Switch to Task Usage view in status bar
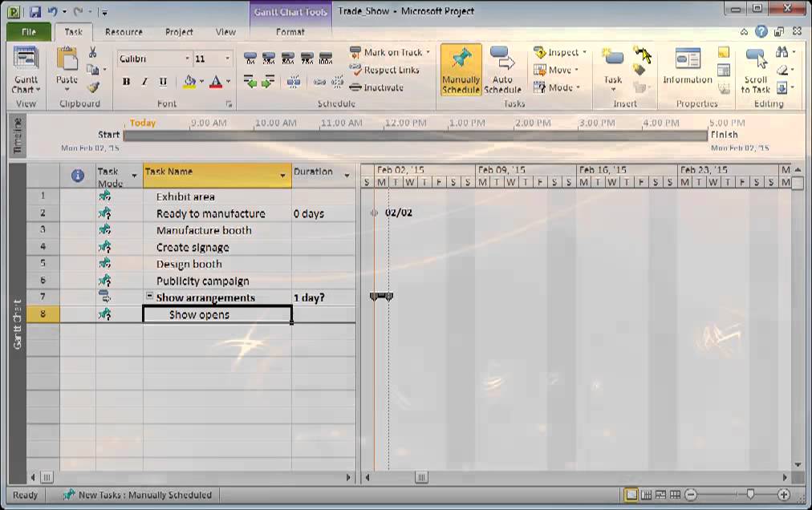Screen dimensions: 812x510 [x=646, y=495]
